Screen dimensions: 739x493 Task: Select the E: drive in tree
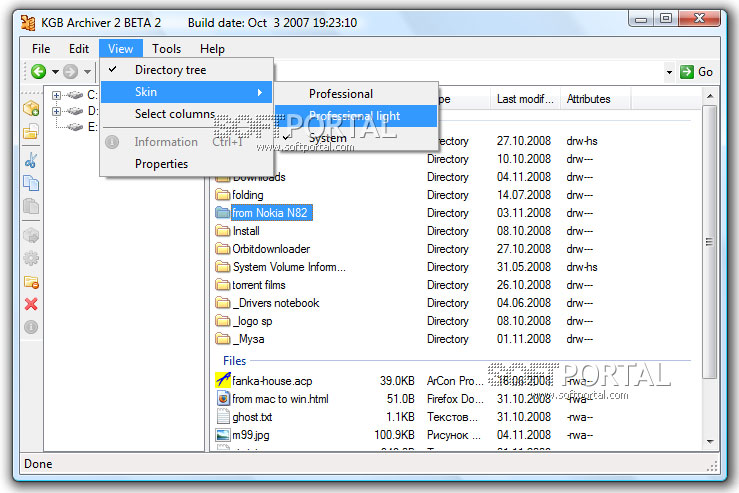click(92, 127)
